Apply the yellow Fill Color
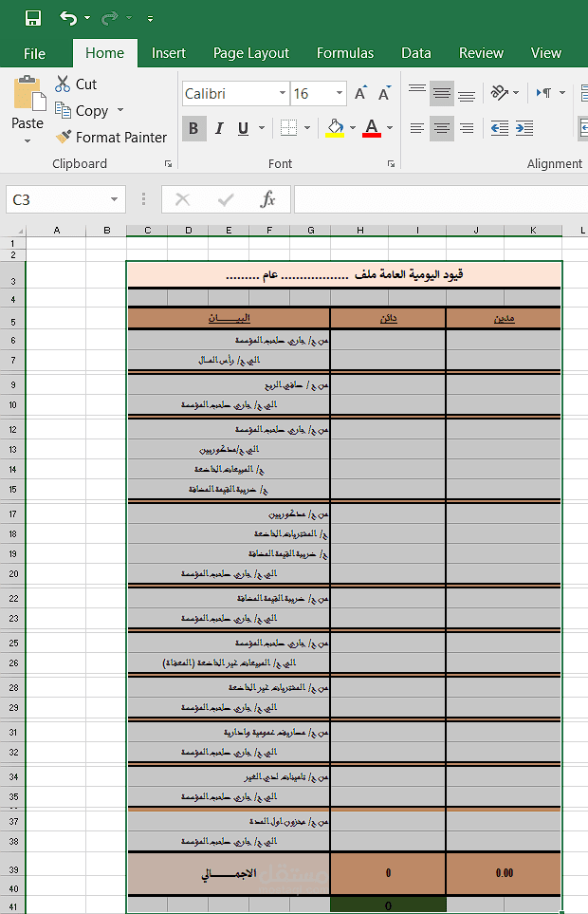Viewport: 588px width, 914px height. tap(335, 128)
